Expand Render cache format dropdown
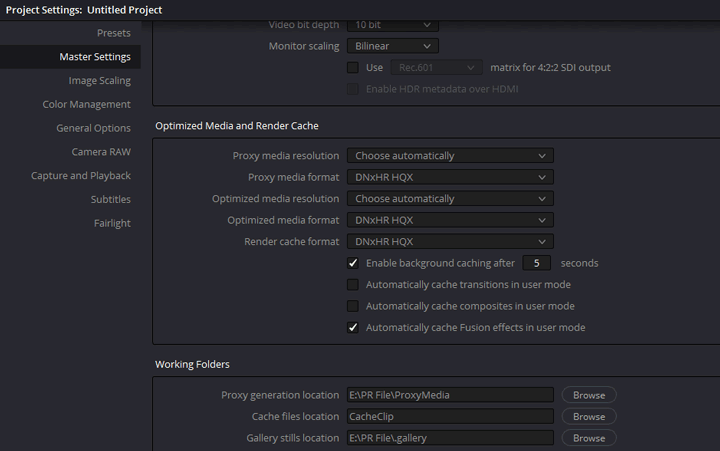The image size is (720, 451). (x=450, y=242)
